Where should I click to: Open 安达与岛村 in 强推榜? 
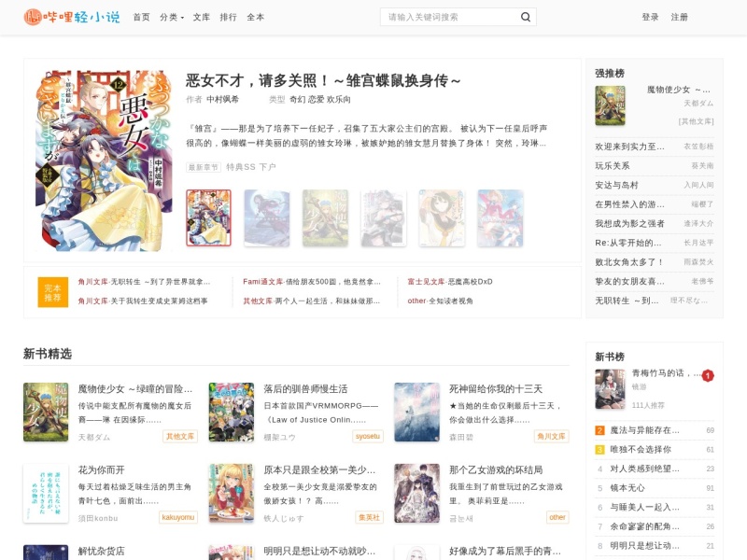(616, 185)
